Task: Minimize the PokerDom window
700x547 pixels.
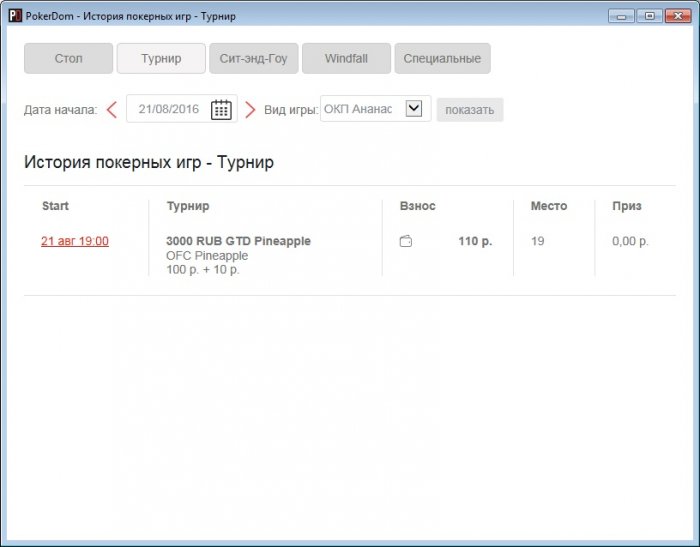Action: 621,16
